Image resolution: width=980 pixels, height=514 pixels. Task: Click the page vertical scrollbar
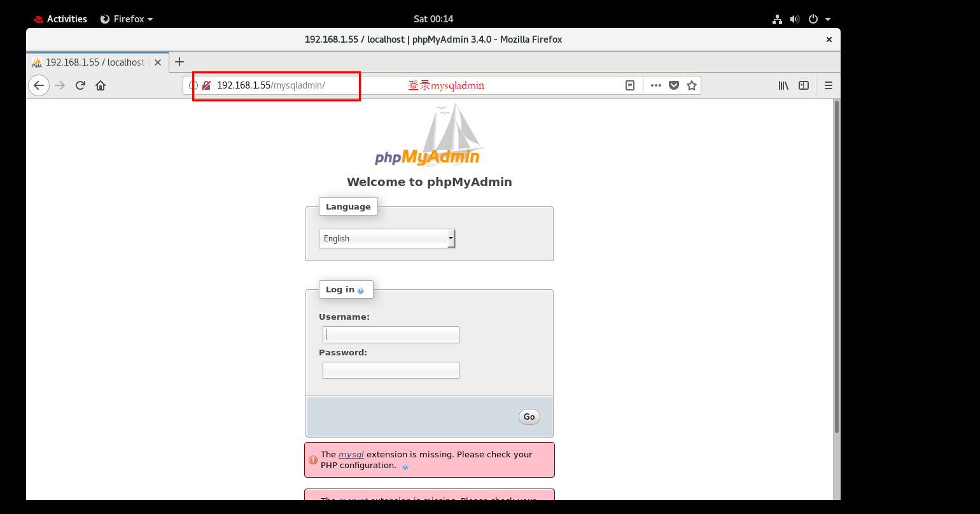coord(836,267)
